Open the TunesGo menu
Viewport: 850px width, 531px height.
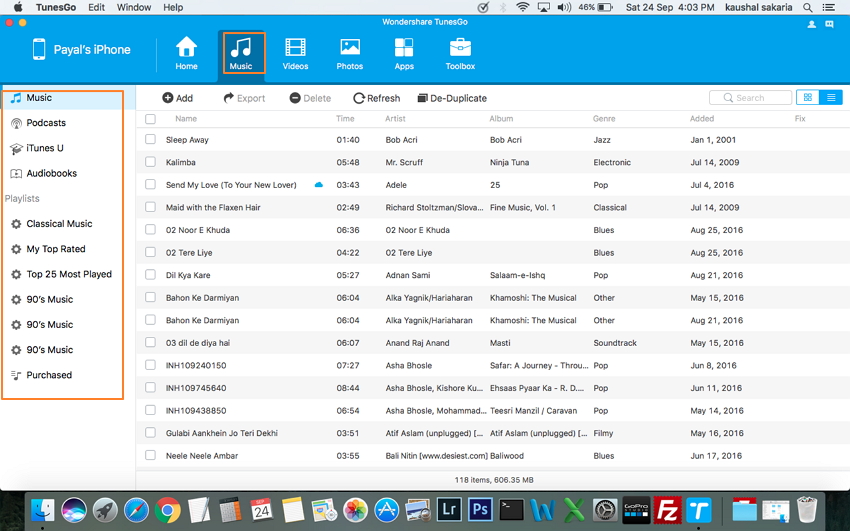pos(56,8)
